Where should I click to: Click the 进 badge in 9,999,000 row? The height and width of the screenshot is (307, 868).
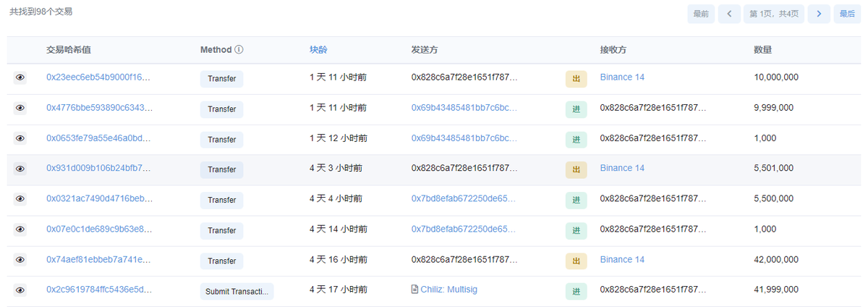click(576, 109)
